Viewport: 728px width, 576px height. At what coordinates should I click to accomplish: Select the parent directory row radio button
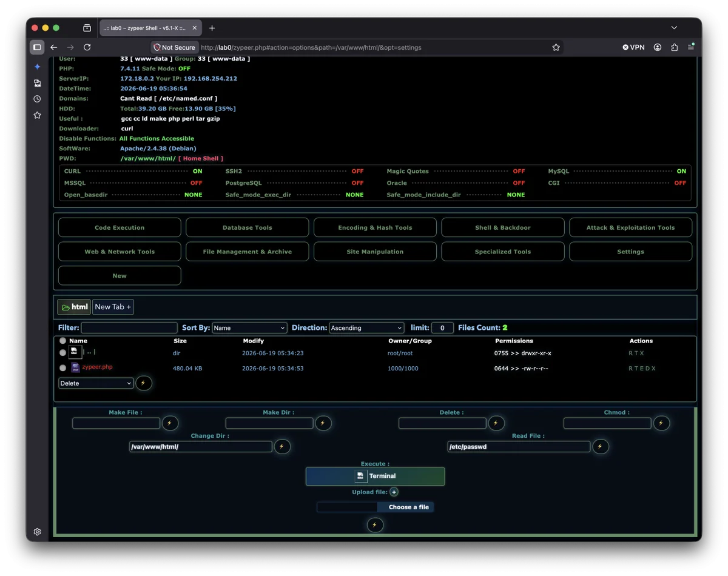[x=62, y=352]
